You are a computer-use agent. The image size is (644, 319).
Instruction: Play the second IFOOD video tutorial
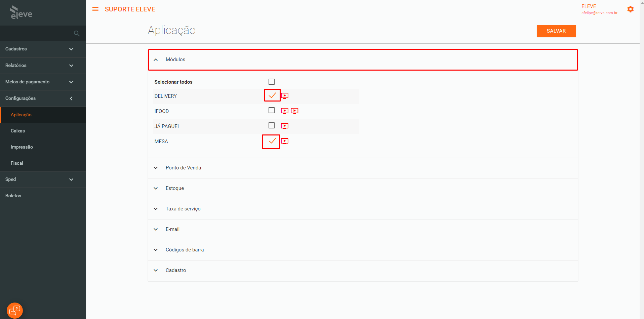point(295,111)
